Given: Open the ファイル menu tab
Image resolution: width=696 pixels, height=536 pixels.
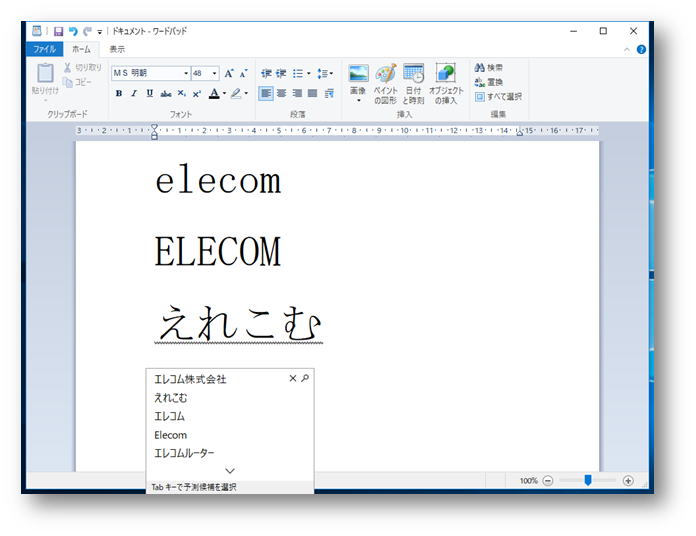Looking at the screenshot, I should [44, 49].
